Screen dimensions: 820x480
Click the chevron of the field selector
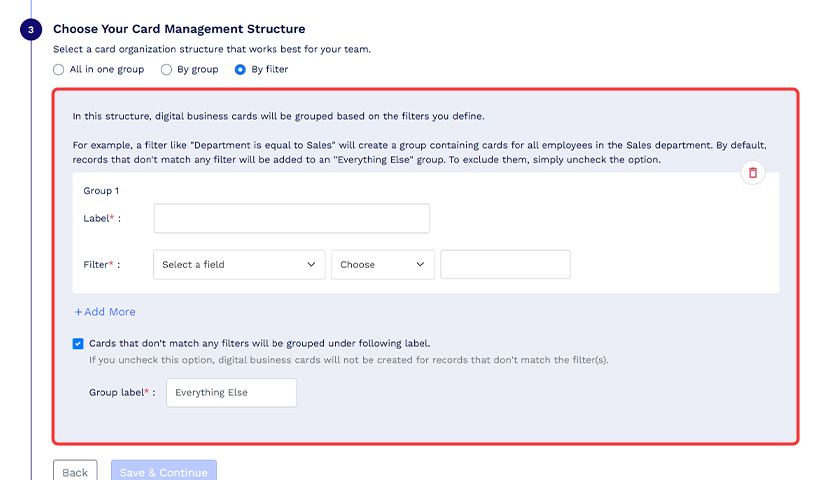tap(311, 265)
